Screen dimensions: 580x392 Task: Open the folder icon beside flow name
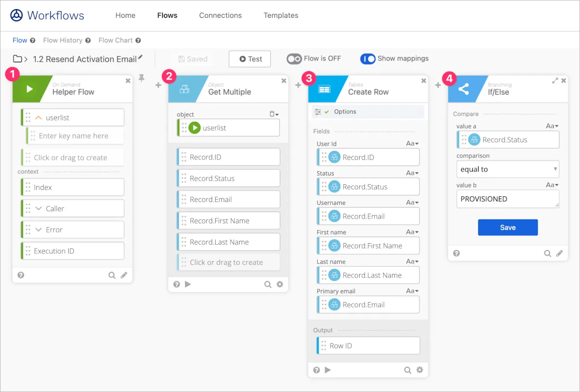(x=17, y=59)
